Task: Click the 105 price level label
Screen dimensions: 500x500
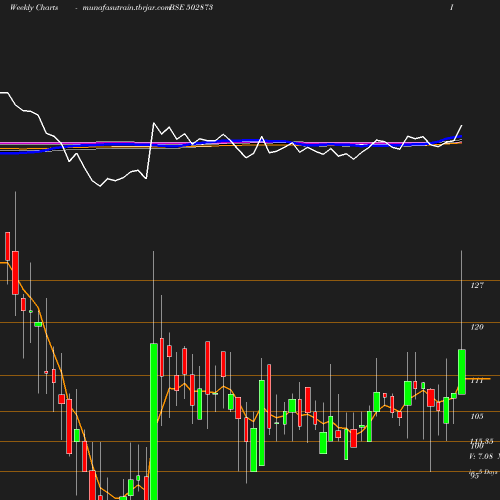Action: pyautogui.click(x=477, y=416)
